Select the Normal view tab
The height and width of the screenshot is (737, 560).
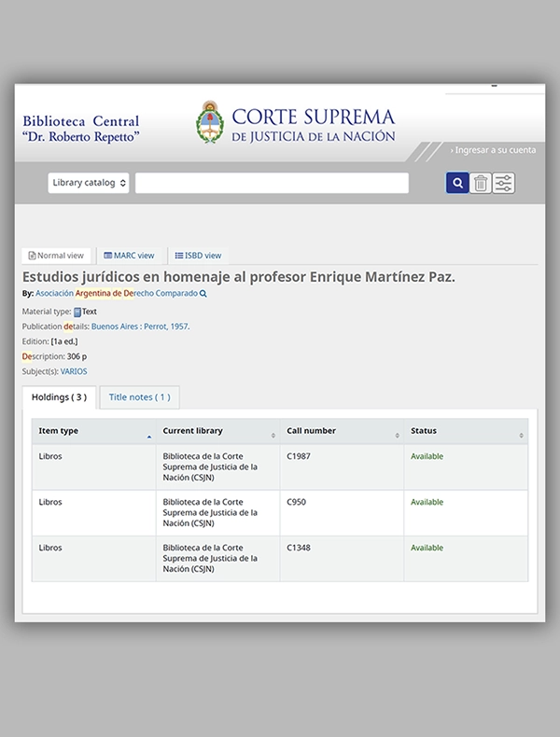coord(56,256)
